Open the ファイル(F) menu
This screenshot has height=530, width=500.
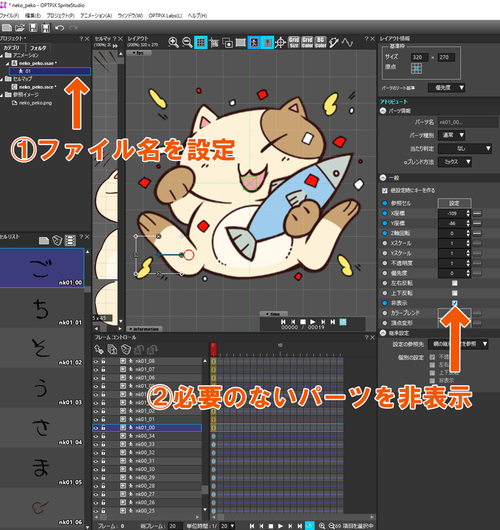click(x=9, y=16)
